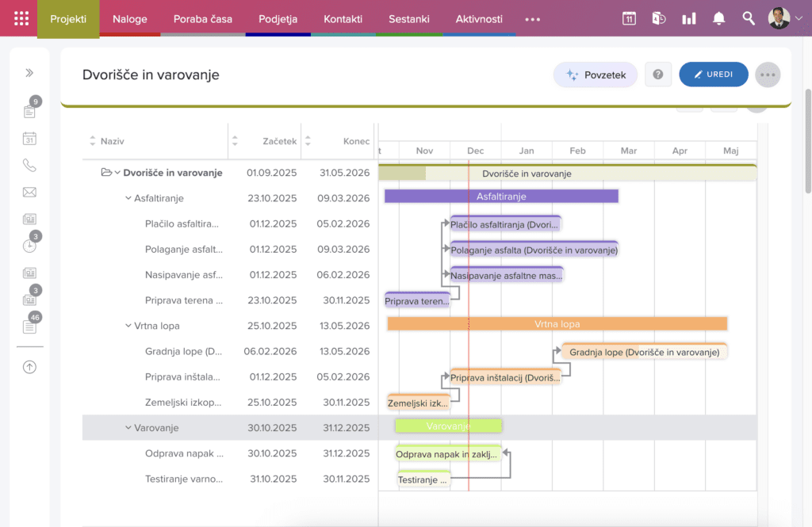Viewport: 812px width, 527px height.
Task: Click the phone icon in left sidebar
Action: click(x=29, y=166)
